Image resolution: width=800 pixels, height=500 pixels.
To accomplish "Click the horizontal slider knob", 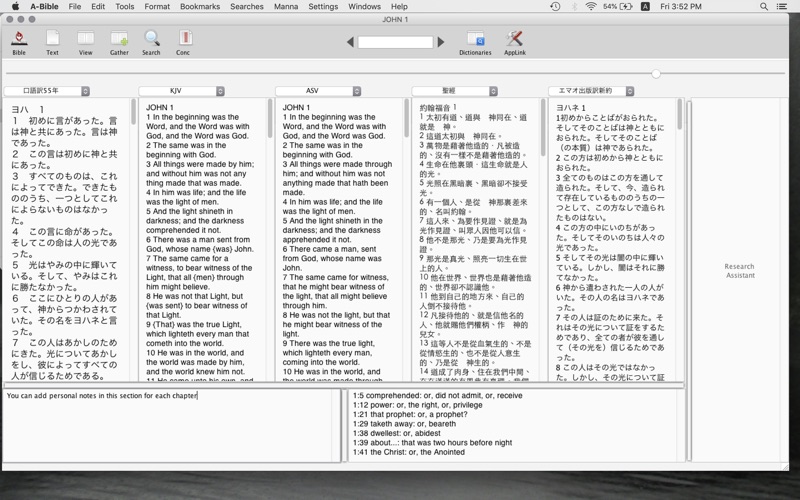I will click(656, 74).
